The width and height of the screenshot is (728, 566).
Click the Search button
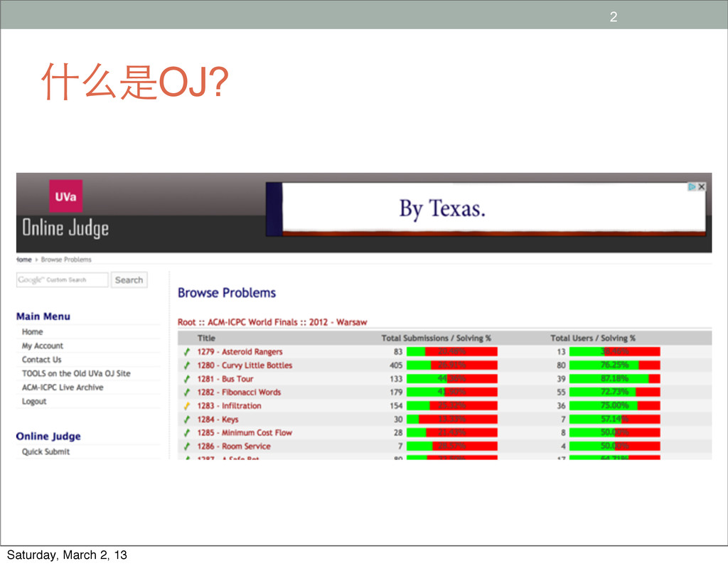pyautogui.click(x=129, y=280)
